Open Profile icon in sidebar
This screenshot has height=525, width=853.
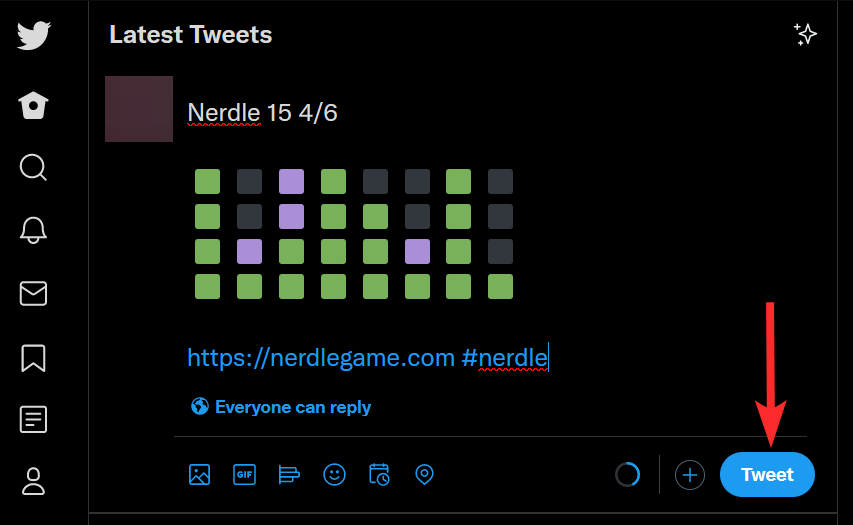click(x=33, y=481)
